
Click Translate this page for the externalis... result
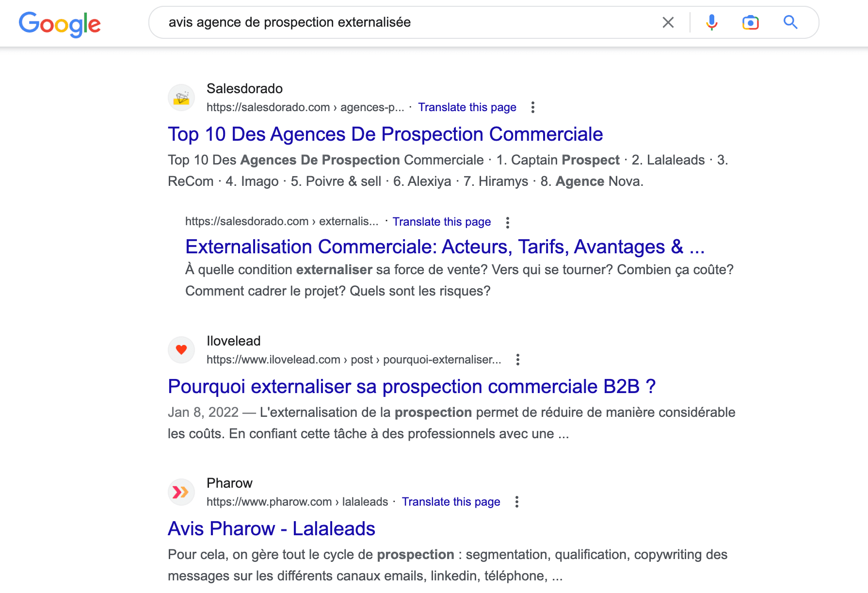coord(441,222)
